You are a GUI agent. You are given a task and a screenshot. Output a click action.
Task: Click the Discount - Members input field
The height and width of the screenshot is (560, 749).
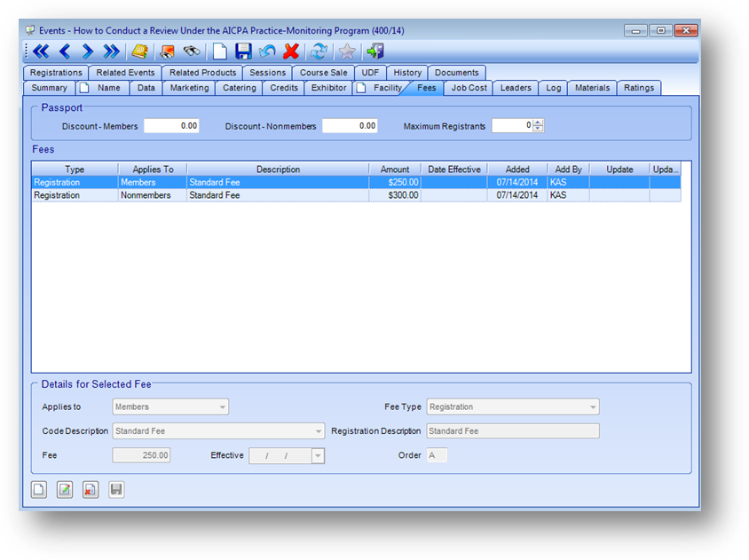click(171, 126)
